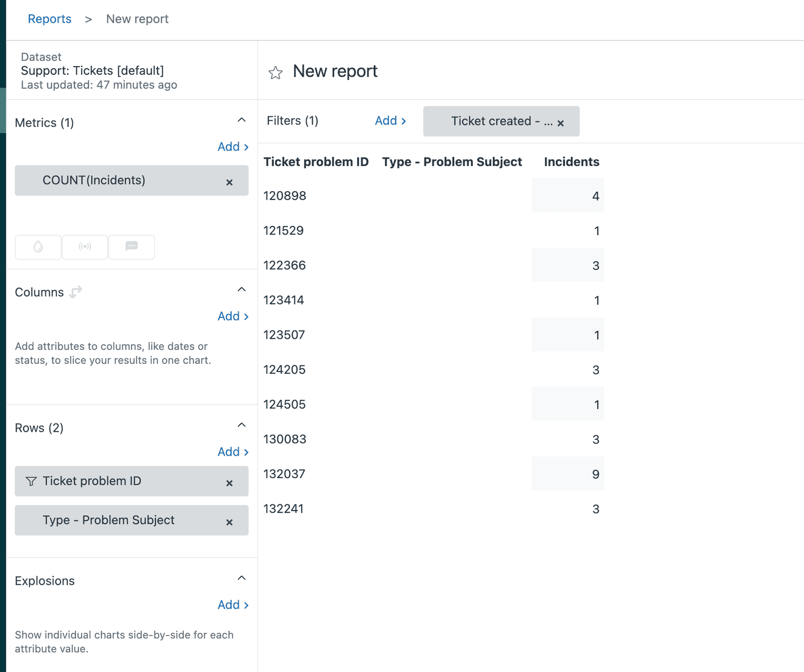Add a filter to the report
The width and height of the screenshot is (804, 672).
click(390, 121)
